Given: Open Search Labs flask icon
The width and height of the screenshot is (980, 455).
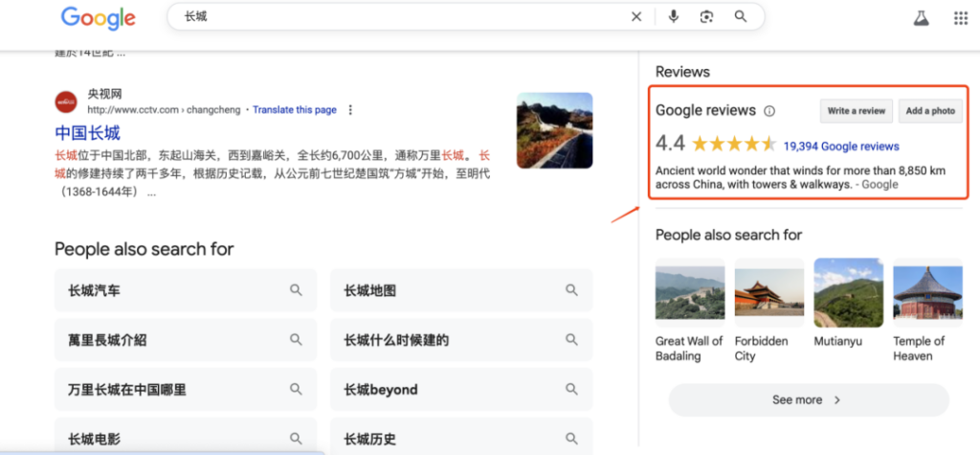Looking at the screenshot, I should coord(921,18).
